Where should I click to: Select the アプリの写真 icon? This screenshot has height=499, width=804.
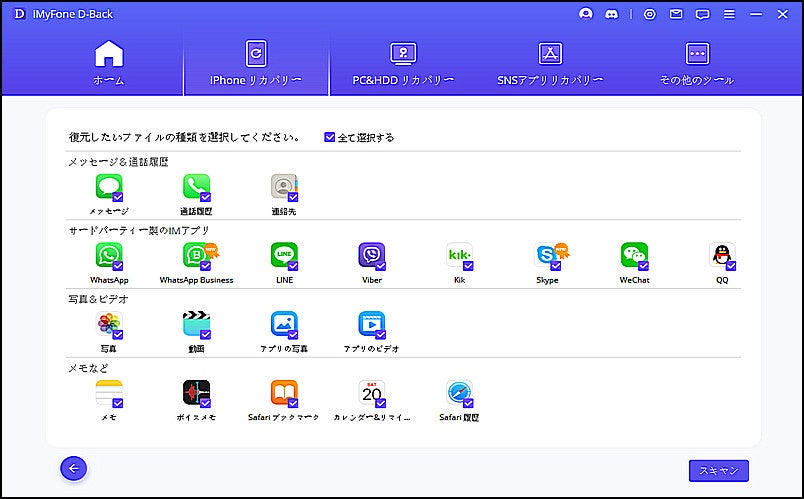tap(284, 324)
